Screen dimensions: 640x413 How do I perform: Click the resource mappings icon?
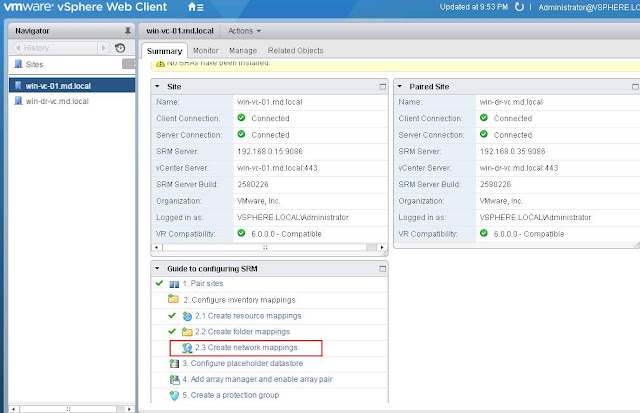[187, 316]
